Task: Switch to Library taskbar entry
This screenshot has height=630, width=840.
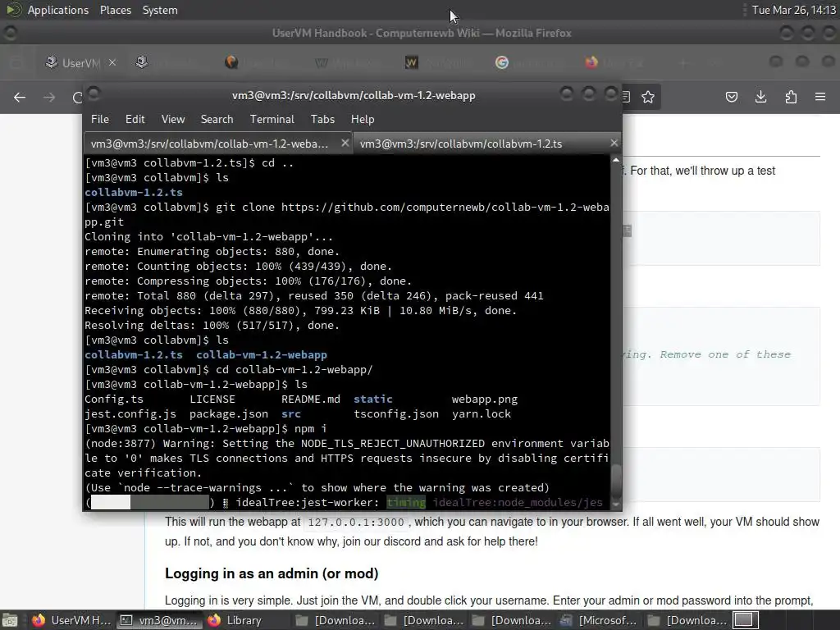Action: tap(246, 620)
